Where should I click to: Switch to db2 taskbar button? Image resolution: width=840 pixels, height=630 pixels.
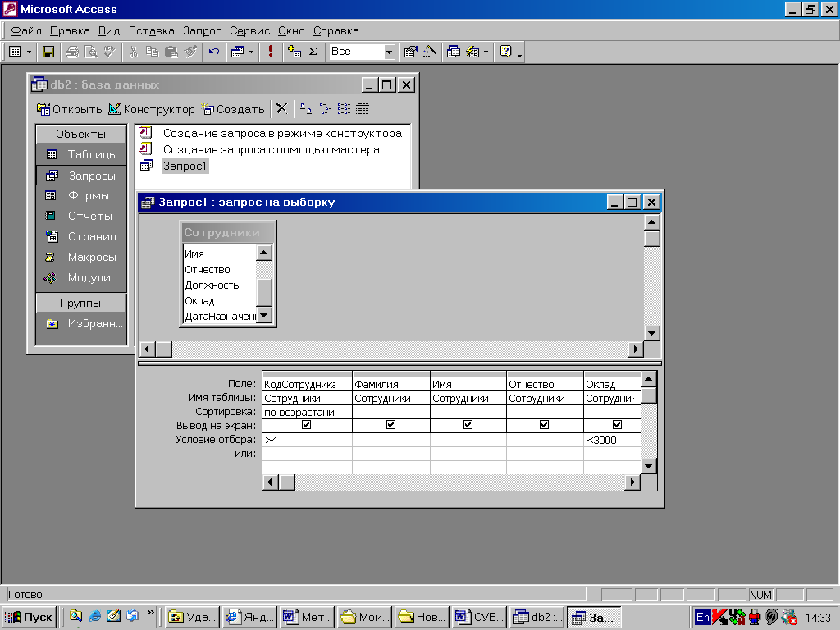tap(536, 617)
